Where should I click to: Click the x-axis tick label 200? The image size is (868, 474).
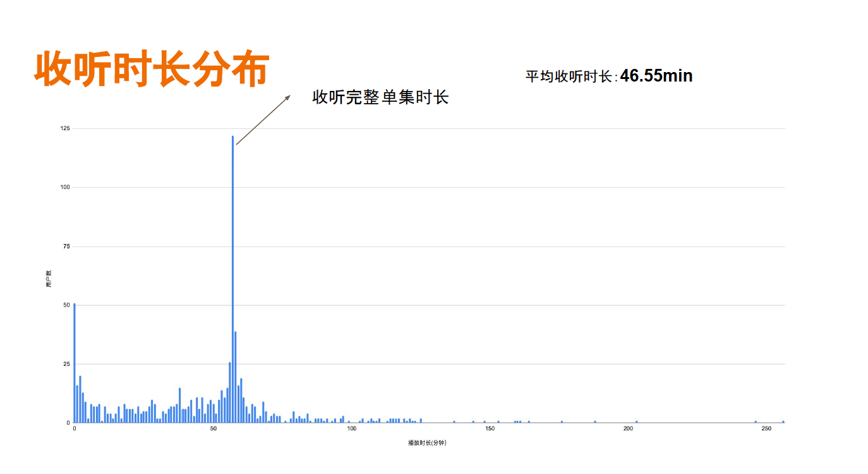[x=629, y=429]
